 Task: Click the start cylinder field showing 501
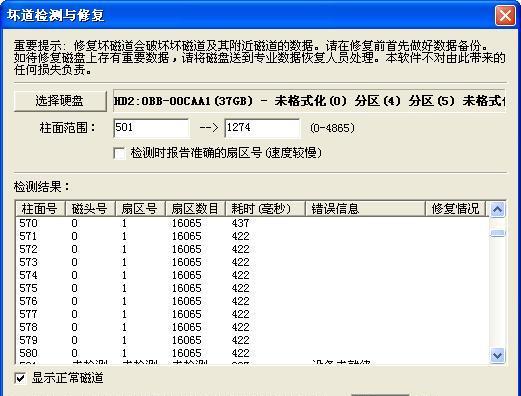point(151,128)
